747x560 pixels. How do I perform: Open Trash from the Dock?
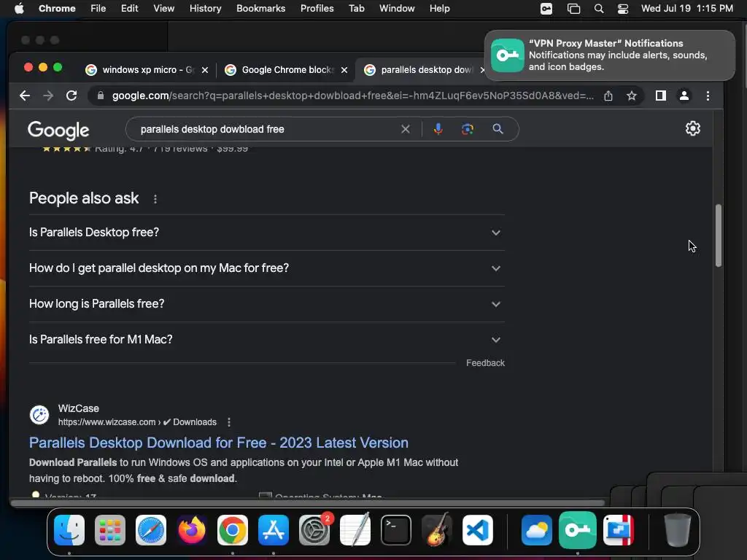coord(677,530)
